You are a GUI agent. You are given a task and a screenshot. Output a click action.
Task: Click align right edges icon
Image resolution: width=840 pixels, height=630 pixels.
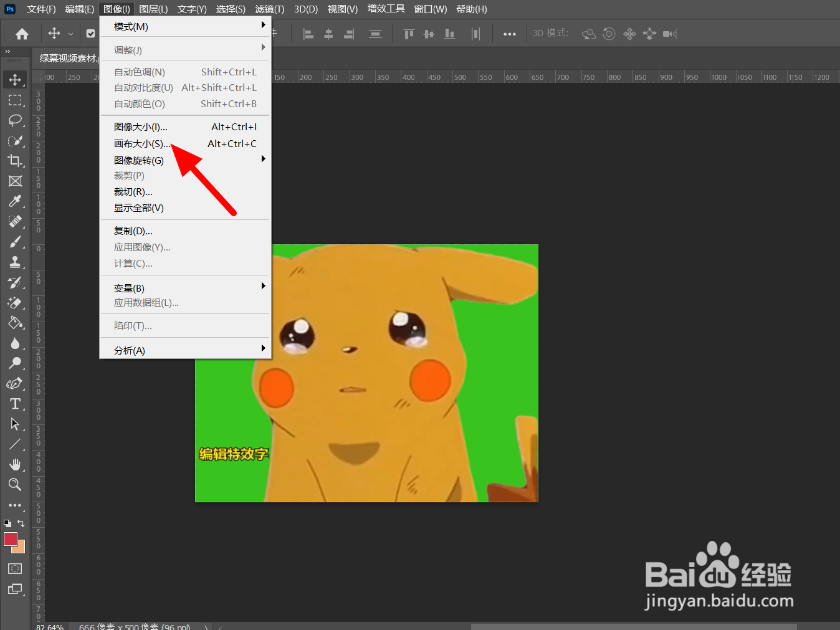[349, 34]
